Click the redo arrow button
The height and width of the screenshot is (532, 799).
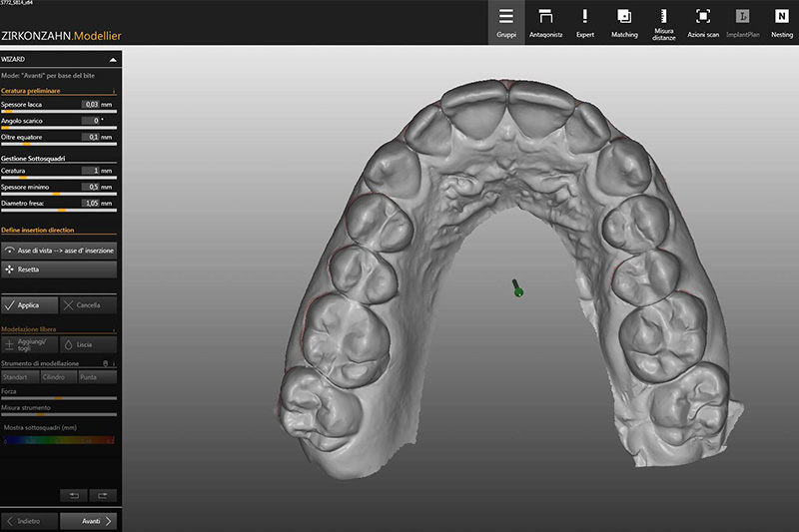pyautogui.click(x=102, y=495)
